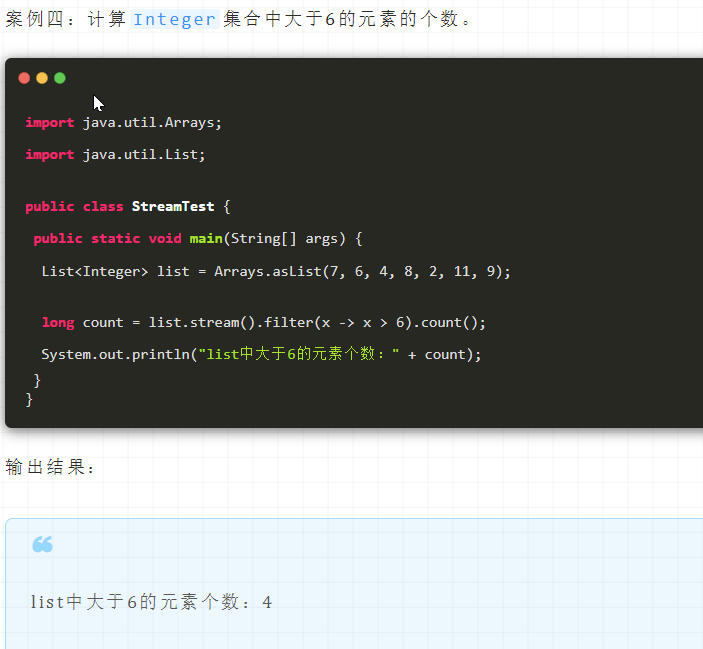Click the filter(x -> x > 6) expression
Viewport: 703px width, 649px height.
click(x=337, y=323)
